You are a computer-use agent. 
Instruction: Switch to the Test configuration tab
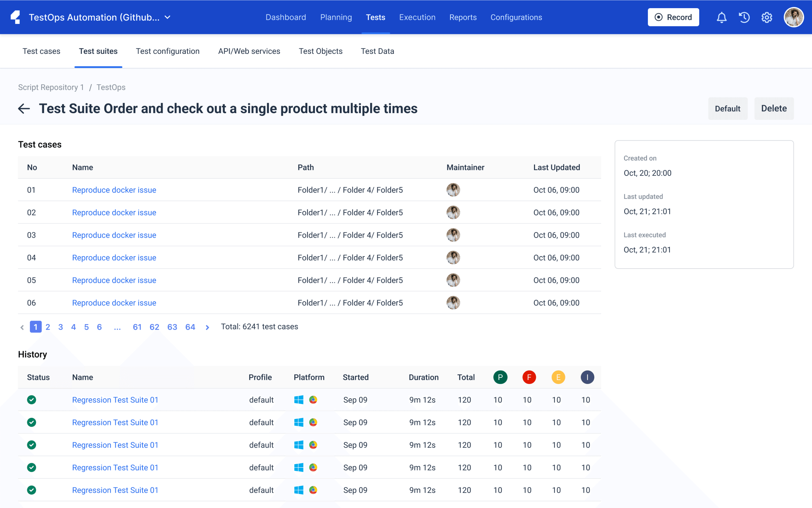167,51
